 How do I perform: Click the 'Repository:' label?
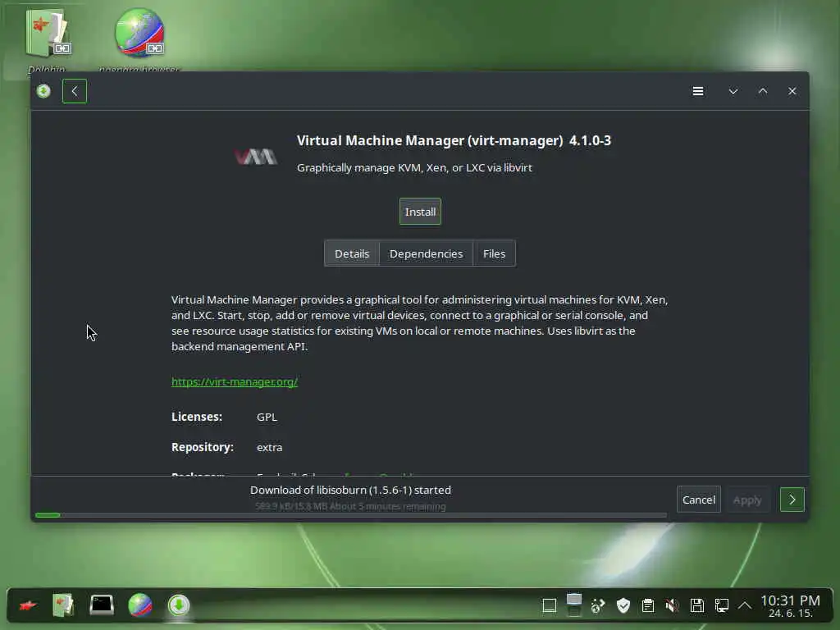[x=203, y=447]
